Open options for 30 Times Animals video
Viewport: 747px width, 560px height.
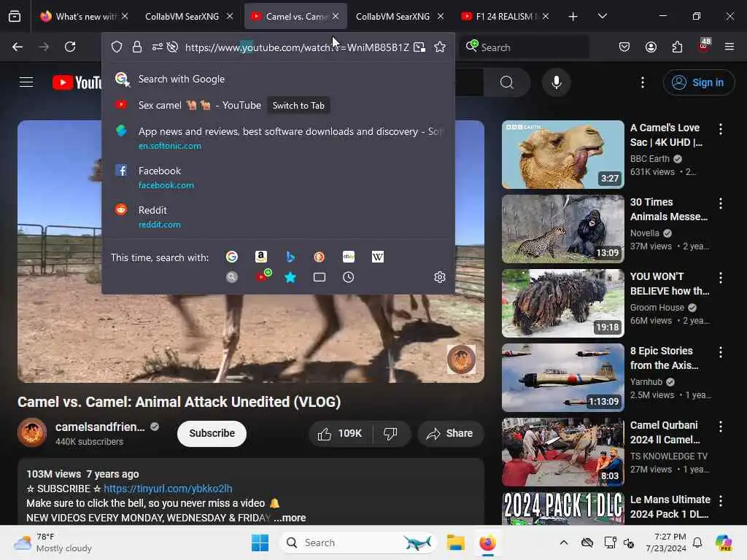tap(720, 203)
